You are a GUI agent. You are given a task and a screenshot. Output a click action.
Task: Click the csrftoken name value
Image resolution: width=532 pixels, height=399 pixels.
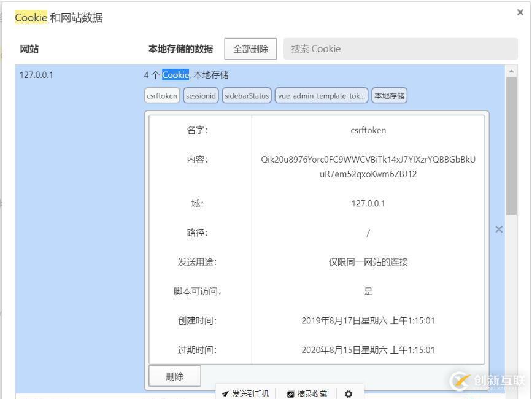368,130
